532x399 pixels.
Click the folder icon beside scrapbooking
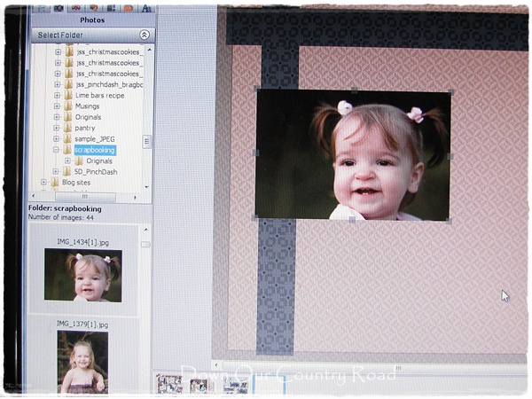click(x=67, y=150)
